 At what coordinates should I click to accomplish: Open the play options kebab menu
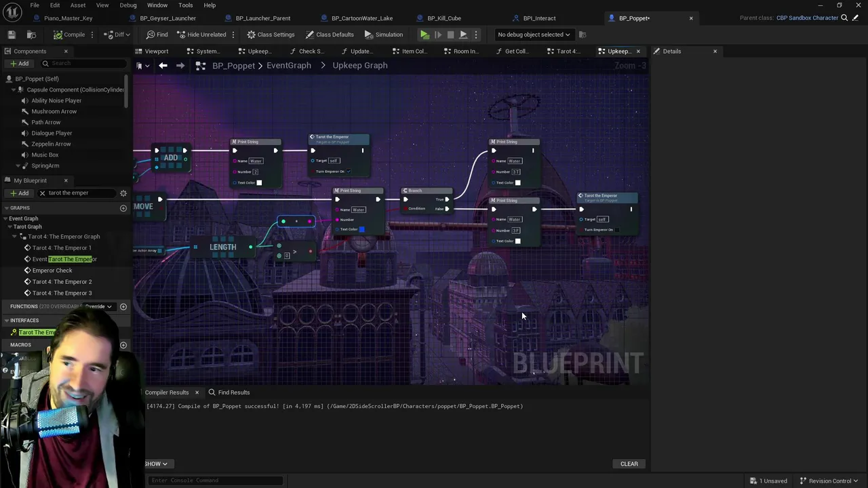476,35
